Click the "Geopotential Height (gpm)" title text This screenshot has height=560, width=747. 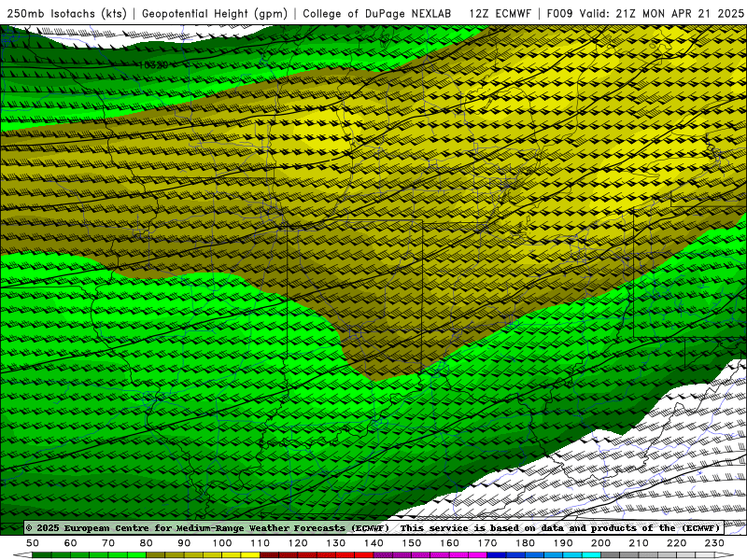pyautogui.click(x=215, y=13)
